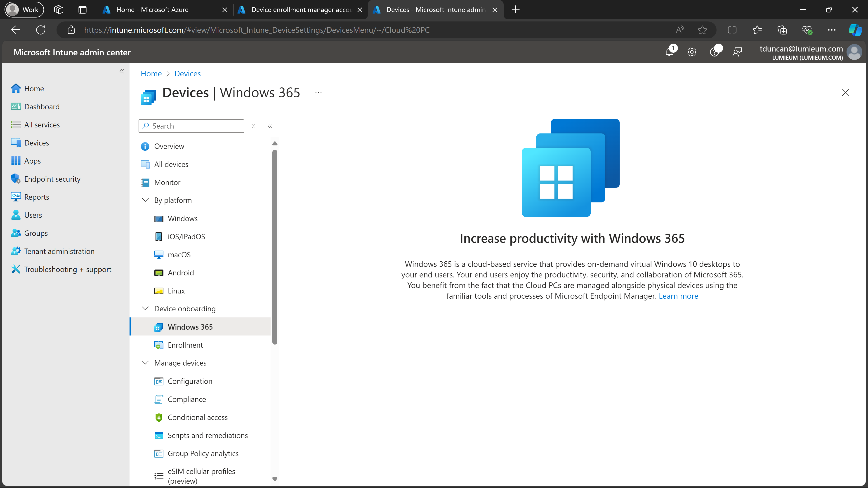Image resolution: width=868 pixels, height=488 pixels.
Task: Clear the Devices menu search box
Action: [253, 126]
